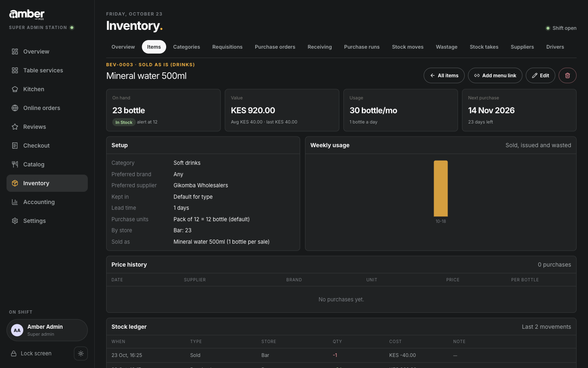Click the In Stock status badge

pyautogui.click(x=124, y=122)
